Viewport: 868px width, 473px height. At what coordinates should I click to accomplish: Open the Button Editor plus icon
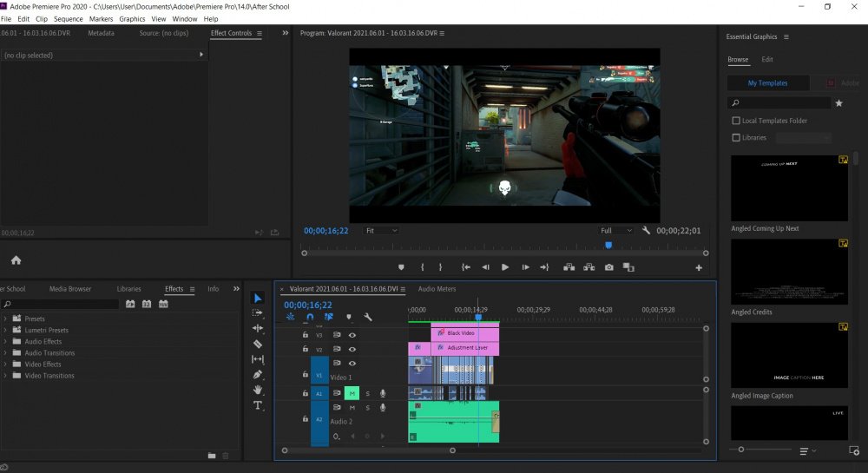[x=699, y=268]
